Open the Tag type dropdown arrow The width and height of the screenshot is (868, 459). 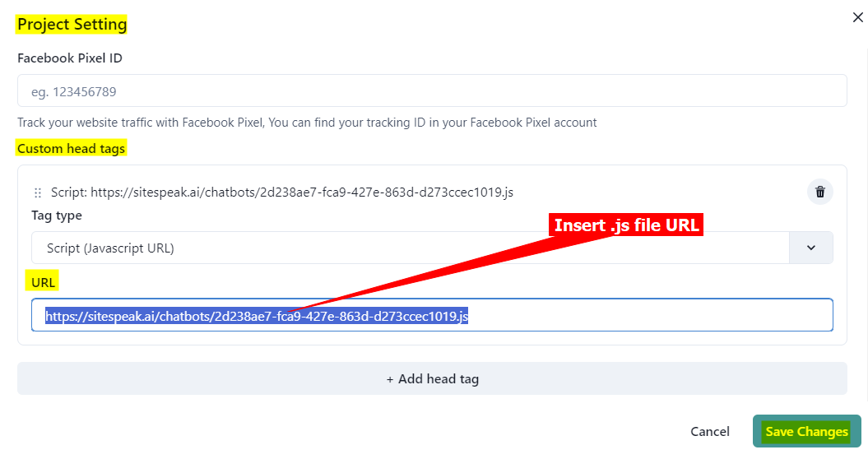[x=810, y=248]
